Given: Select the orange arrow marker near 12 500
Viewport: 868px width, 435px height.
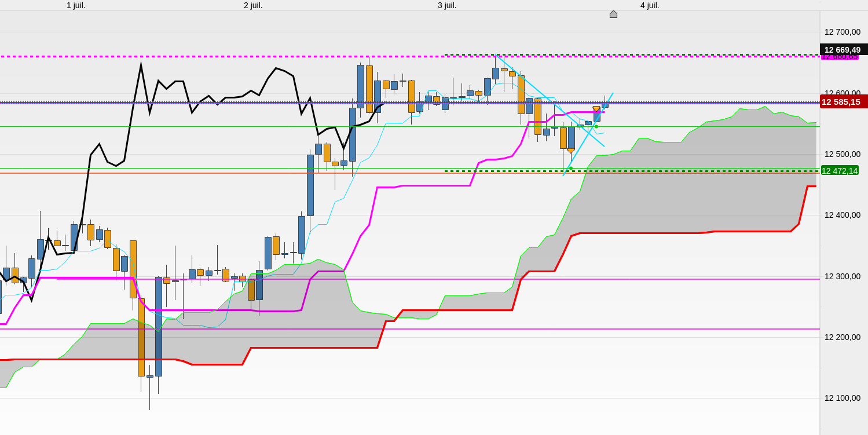Looking at the screenshot, I should [571, 151].
